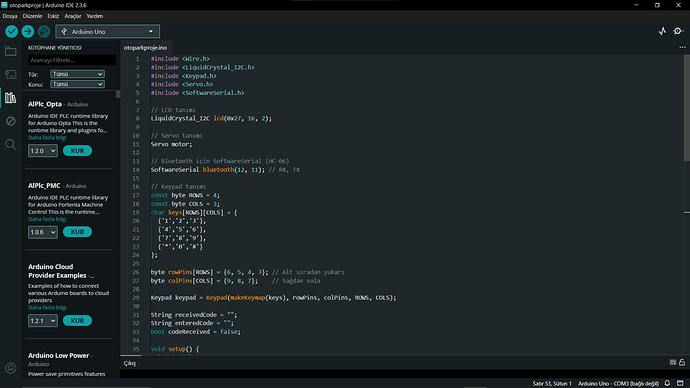This screenshot has width=690, height=388.
Task: Click code line '#include <Servo.h>'
Action: pyautogui.click(x=182, y=84)
